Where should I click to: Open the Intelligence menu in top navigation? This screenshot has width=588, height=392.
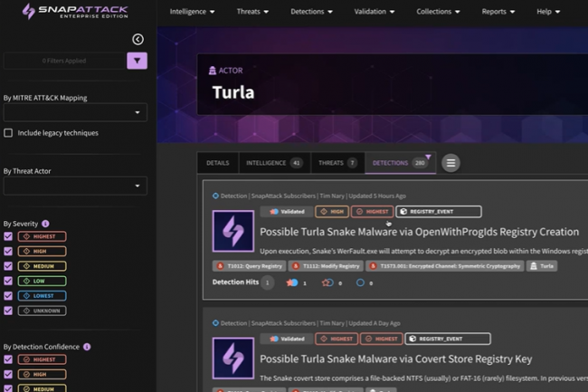click(192, 12)
